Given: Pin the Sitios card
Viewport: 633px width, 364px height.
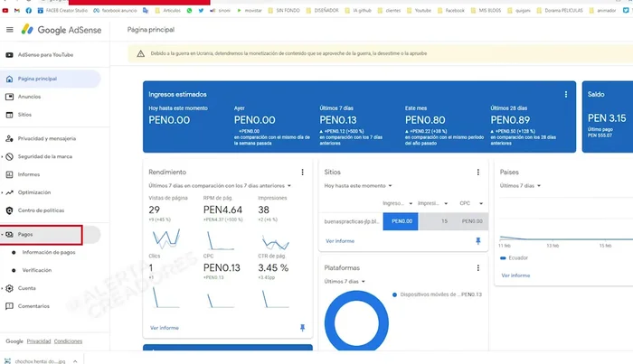Looking at the screenshot, I should pos(478,241).
